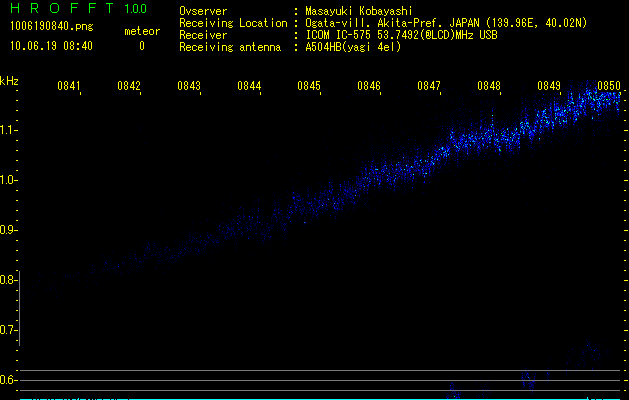Click the 0844 time marker
This screenshot has width=629, height=400.
249,86
